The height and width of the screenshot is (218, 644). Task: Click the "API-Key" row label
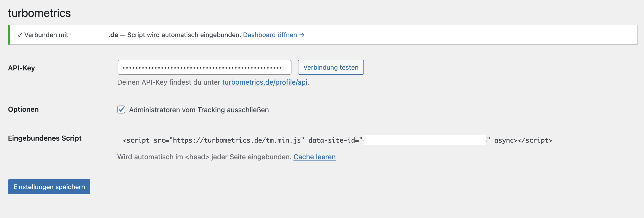[22, 68]
